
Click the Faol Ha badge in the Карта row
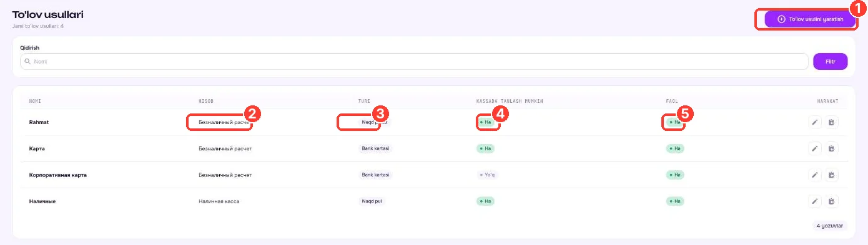pos(675,148)
